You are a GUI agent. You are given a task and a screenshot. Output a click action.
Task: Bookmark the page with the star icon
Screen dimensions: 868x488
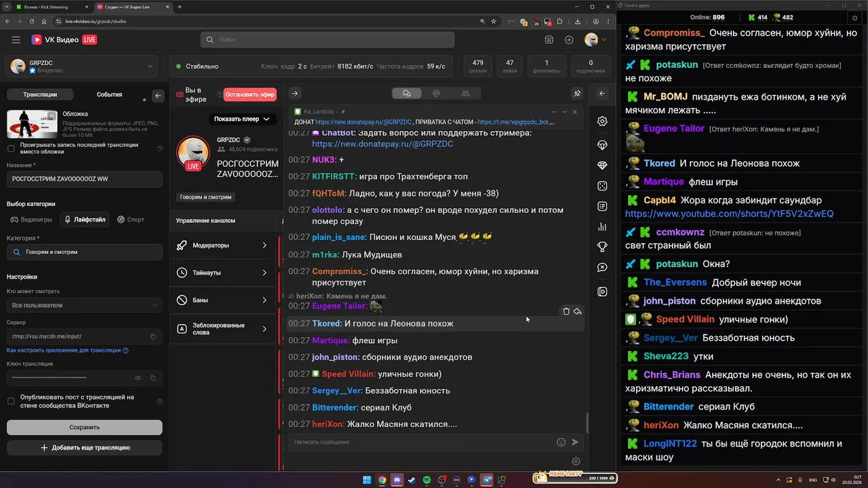click(x=494, y=21)
